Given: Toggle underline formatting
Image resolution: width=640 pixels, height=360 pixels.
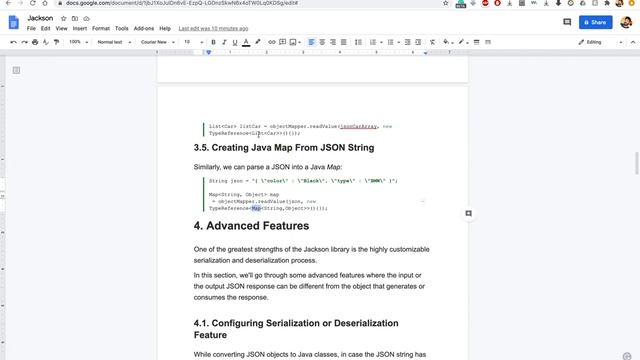Looking at the screenshot, I should (235, 42).
